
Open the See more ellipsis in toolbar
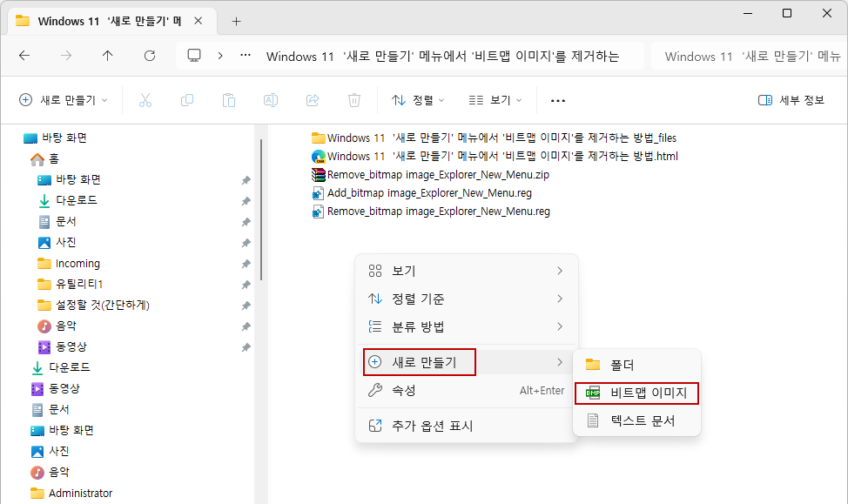coord(557,101)
